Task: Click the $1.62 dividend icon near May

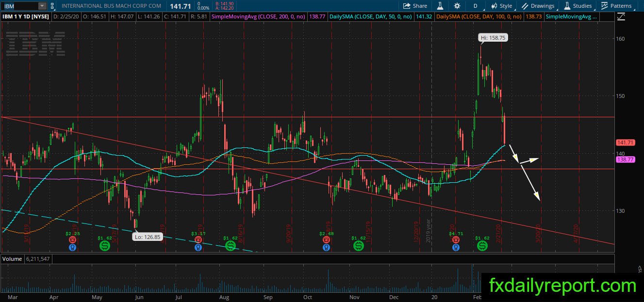Action: pos(105,246)
